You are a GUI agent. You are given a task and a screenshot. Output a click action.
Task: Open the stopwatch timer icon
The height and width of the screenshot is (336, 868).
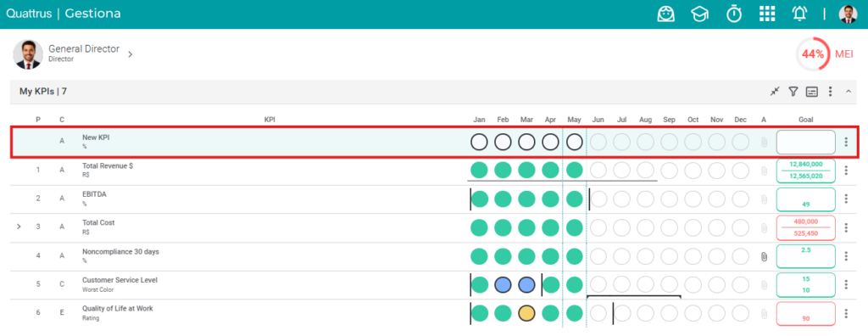point(734,14)
